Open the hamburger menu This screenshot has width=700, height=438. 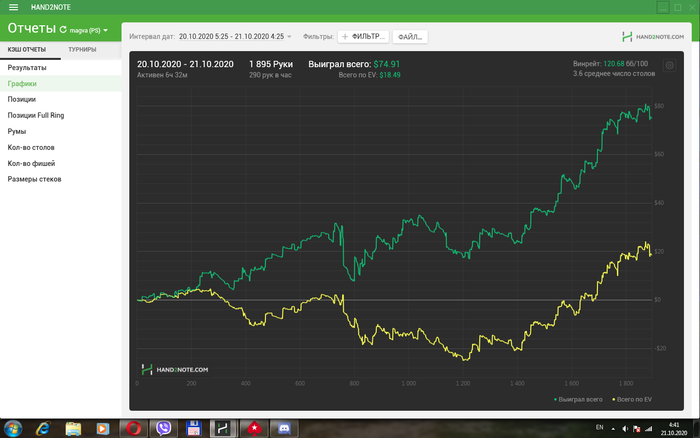pyautogui.click(x=13, y=7)
